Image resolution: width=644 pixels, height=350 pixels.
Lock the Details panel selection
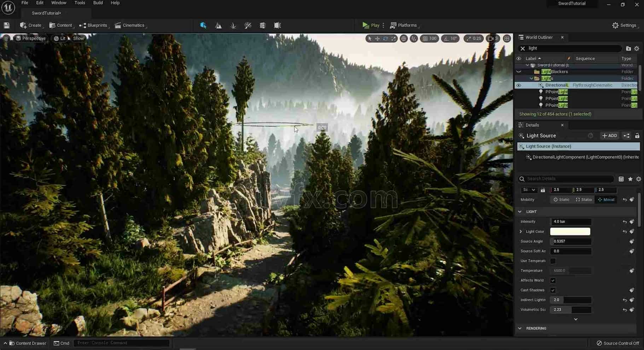637,136
